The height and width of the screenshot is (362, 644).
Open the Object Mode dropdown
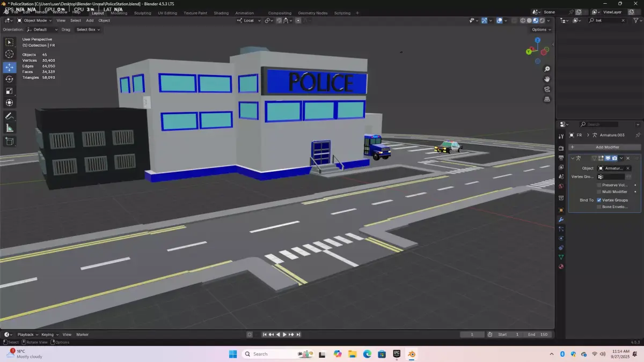(x=34, y=20)
